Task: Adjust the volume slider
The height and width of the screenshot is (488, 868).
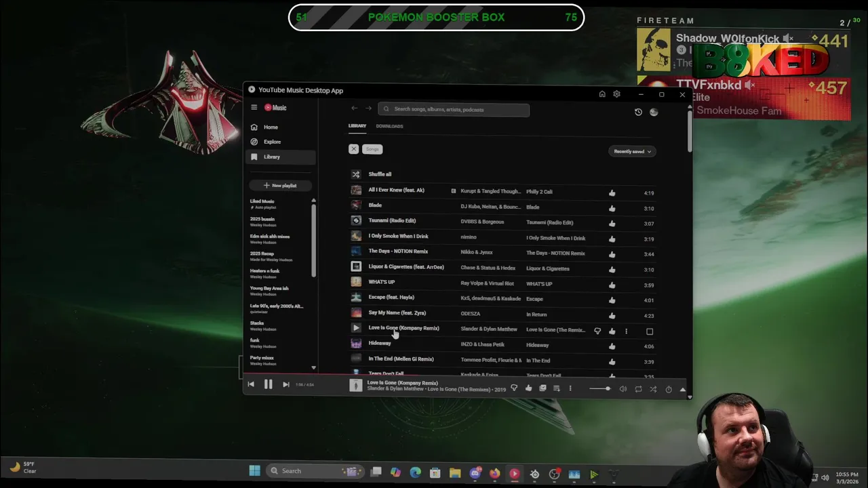Action: coord(599,388)
